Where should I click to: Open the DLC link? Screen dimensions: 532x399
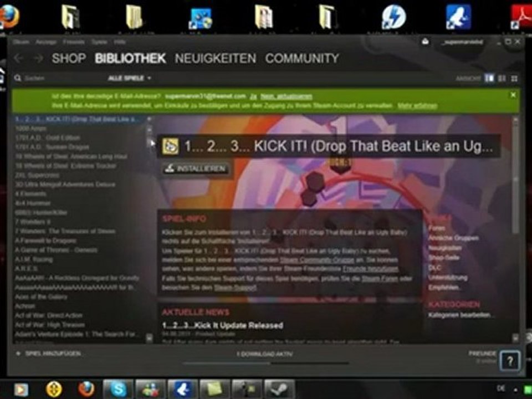coord(434,268)
